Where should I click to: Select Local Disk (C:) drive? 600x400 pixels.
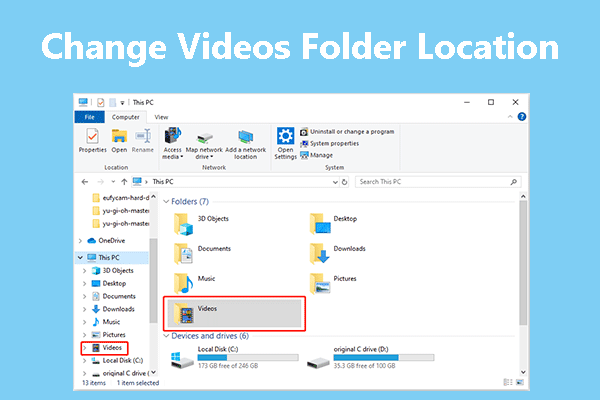pyautogui.click(x=232, y=358)
